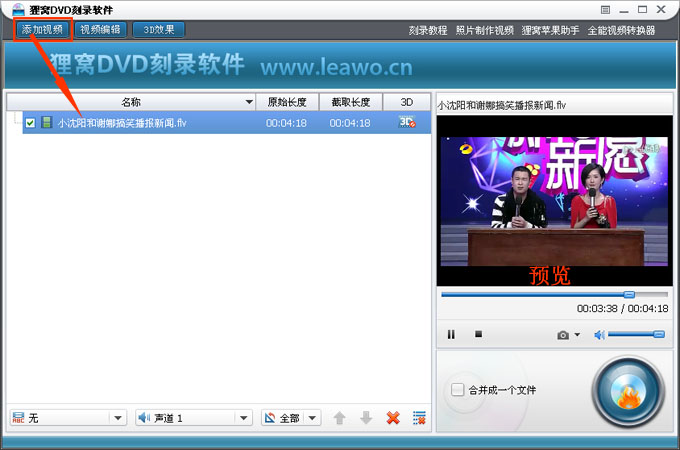Mute audio with the speaker icon
The image size is (680, 450).
tap(599, 335)
